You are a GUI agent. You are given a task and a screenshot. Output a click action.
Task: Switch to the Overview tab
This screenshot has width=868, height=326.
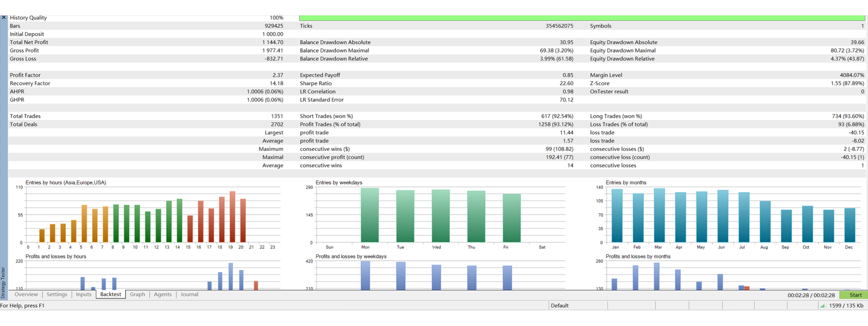[26, 294]
